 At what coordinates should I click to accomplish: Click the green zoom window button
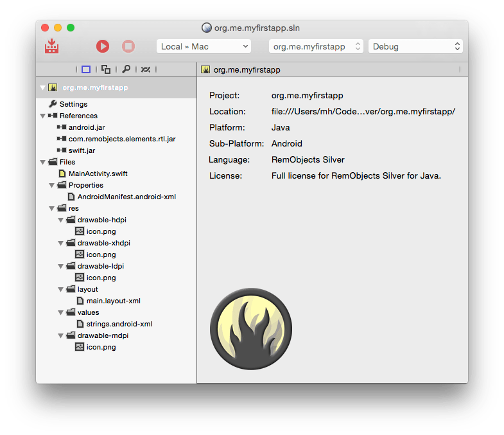(x=71, y=28)
